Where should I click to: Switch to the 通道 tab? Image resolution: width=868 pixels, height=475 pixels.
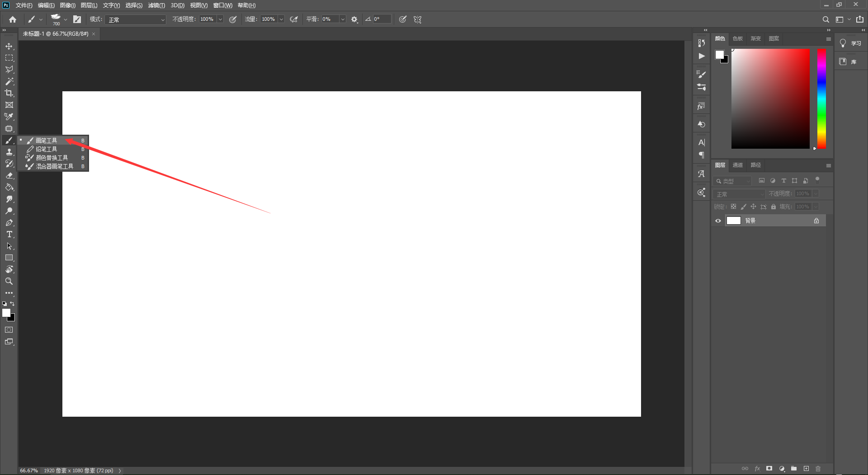click(x=738, y=165)
